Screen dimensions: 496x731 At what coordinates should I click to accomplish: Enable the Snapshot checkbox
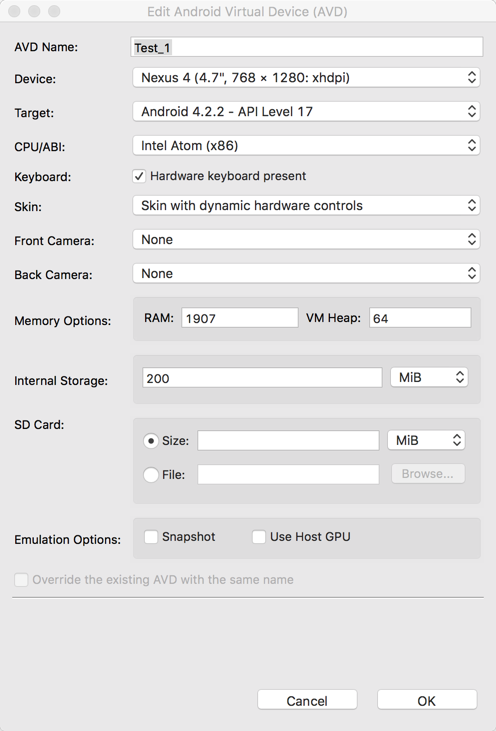[151, 537]
